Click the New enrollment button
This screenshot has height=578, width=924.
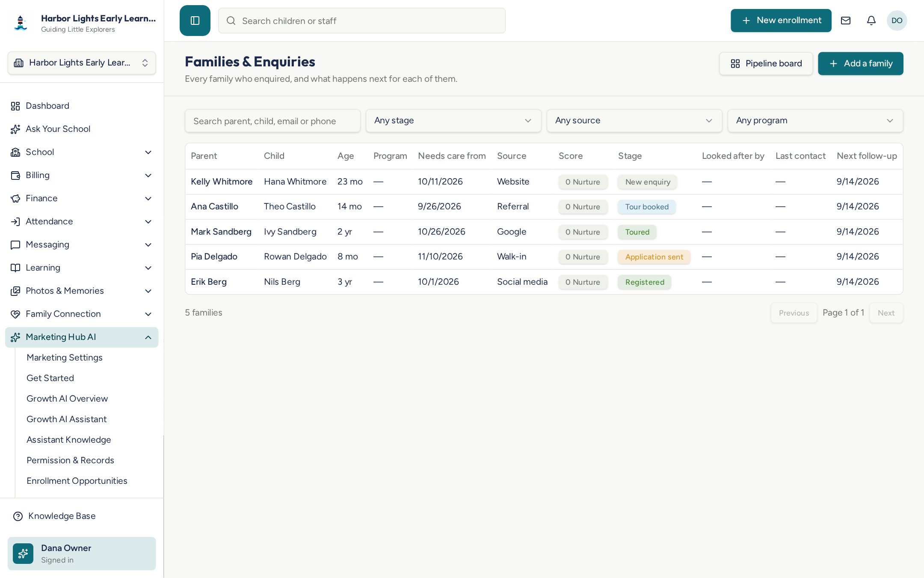781,21
